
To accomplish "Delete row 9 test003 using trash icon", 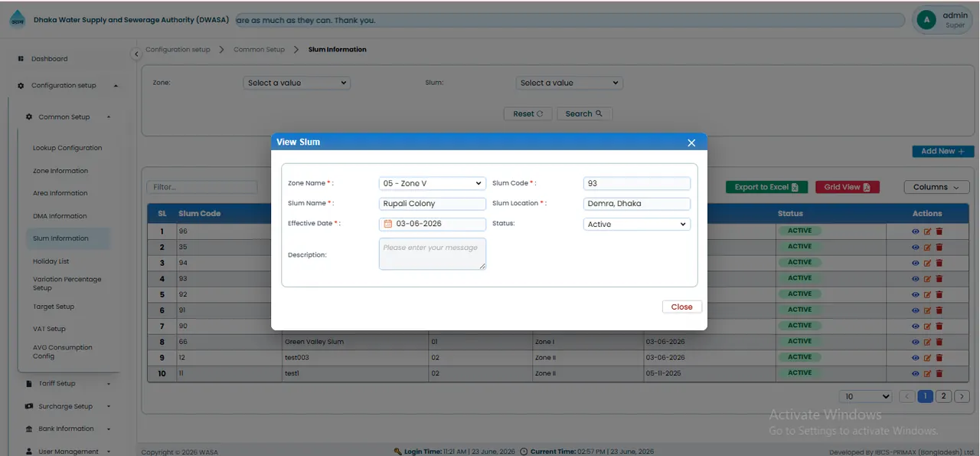I will pyautogui.click(x=939, y=358).
